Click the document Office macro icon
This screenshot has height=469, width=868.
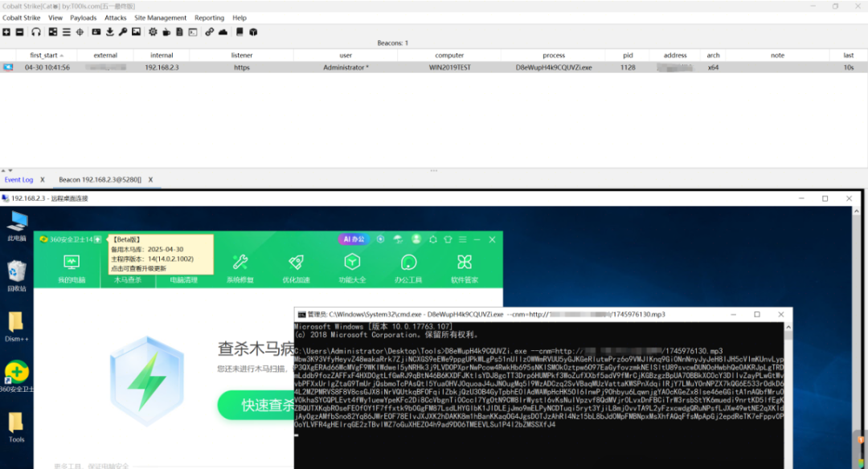pos(179,32)
